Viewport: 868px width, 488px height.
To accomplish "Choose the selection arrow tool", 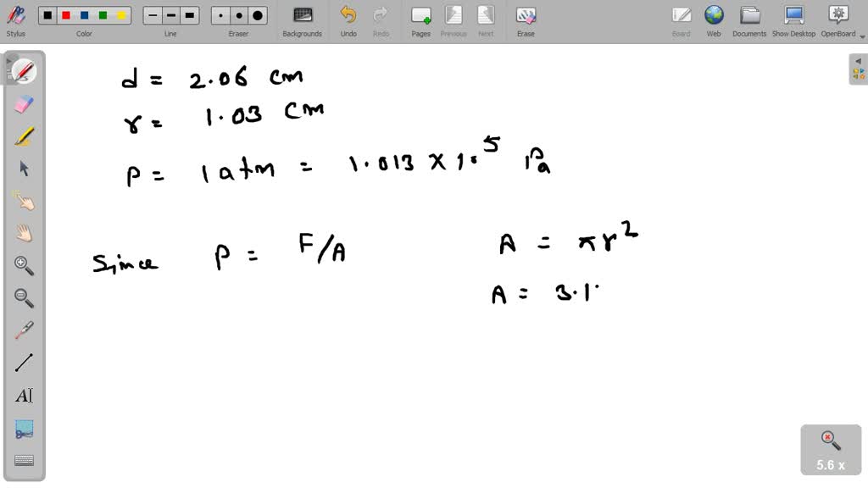I will [x=24, y=169].
